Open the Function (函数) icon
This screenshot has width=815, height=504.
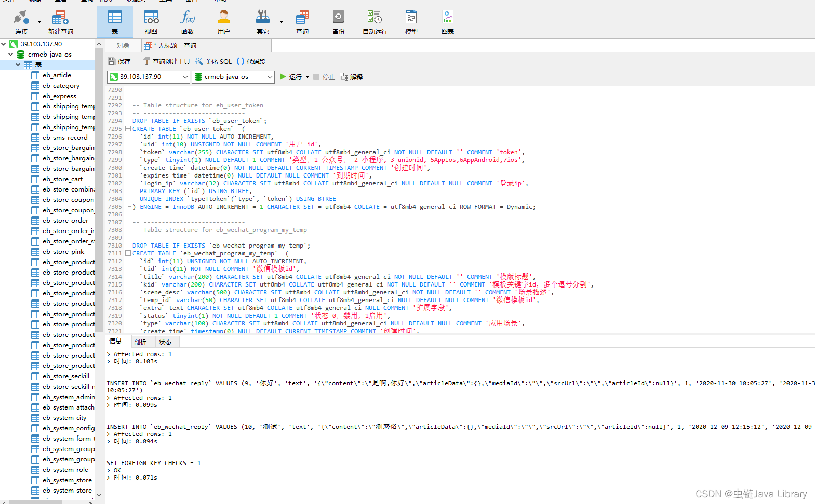pos(188,22)
